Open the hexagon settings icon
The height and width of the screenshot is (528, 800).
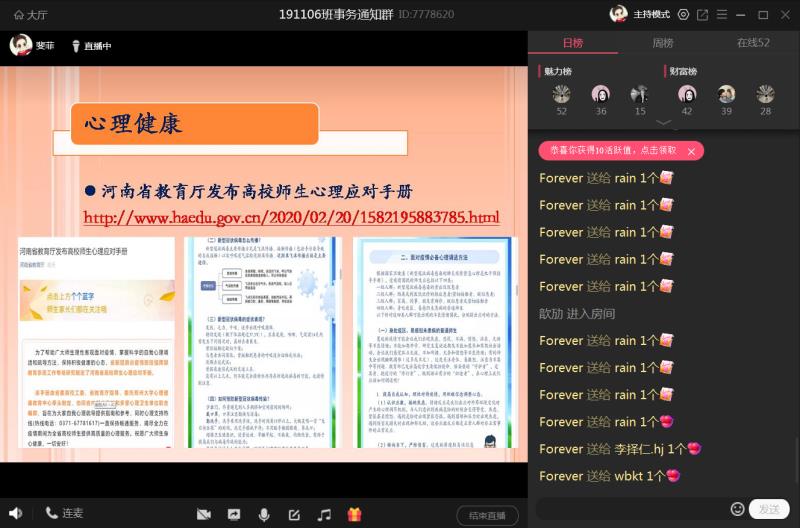[683, 15]
